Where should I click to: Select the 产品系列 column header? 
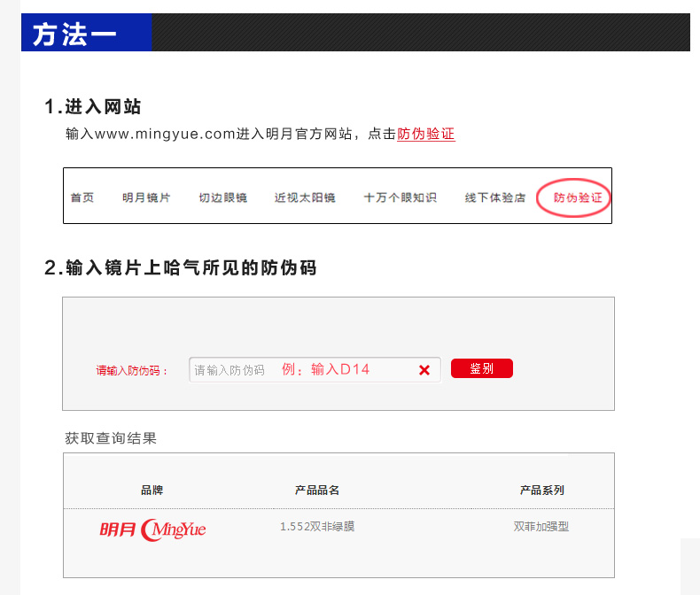pos(542,491)
